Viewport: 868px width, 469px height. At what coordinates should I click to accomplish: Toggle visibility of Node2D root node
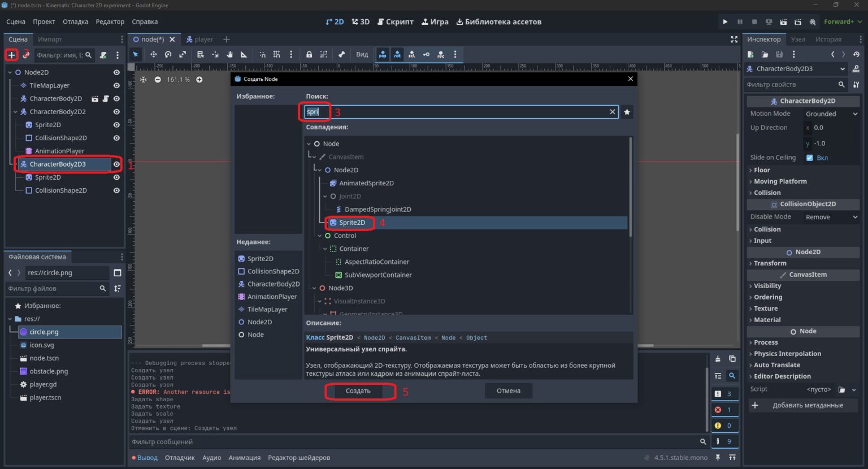click(116, 72)
